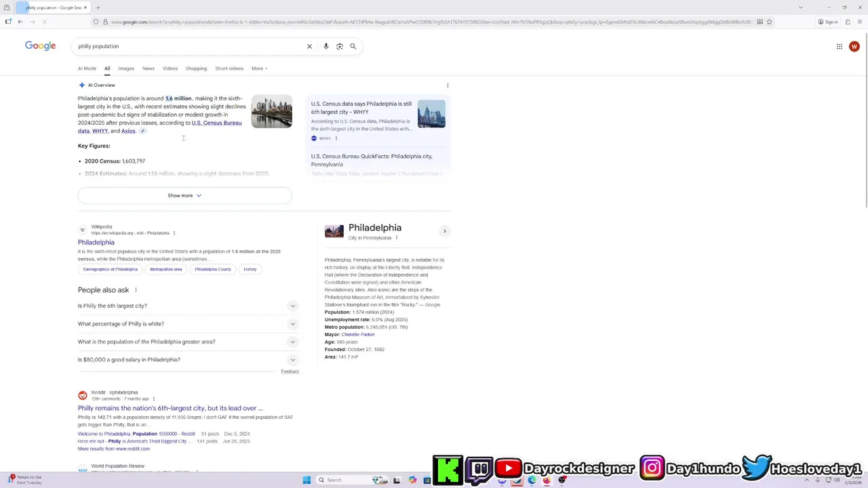This screenshot has width=868, height=488.
Task: Open a new browser tab
Action: 98,7
